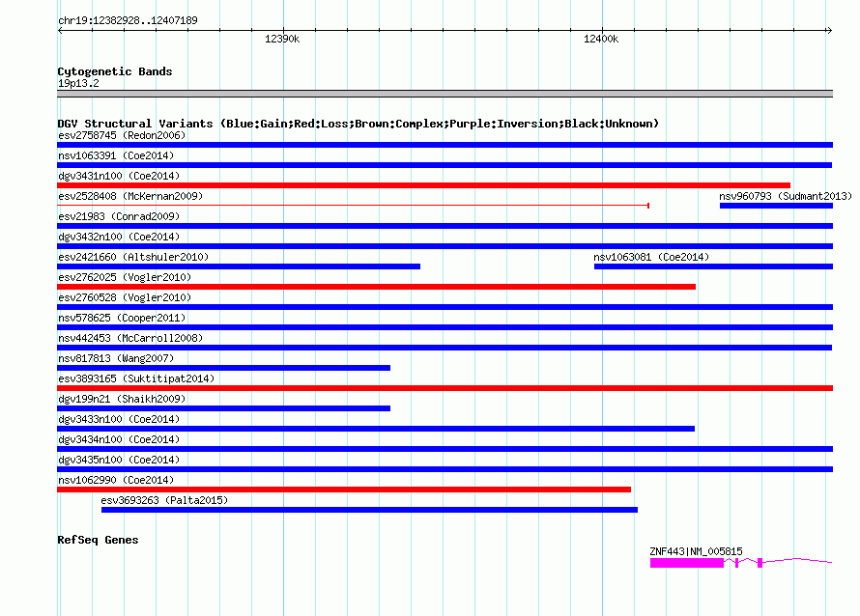Click the nsv1062990 (Coe2014) label

click(x=116, y=480)
